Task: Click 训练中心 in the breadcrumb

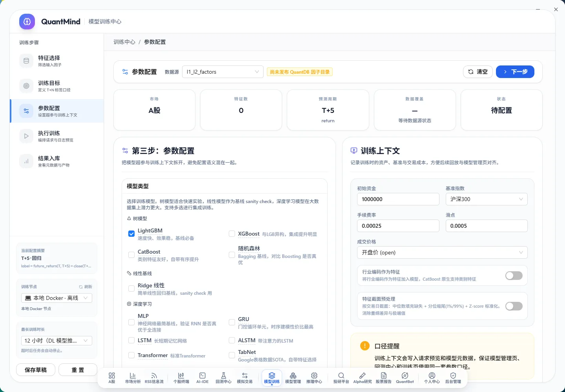Action: 124,42
